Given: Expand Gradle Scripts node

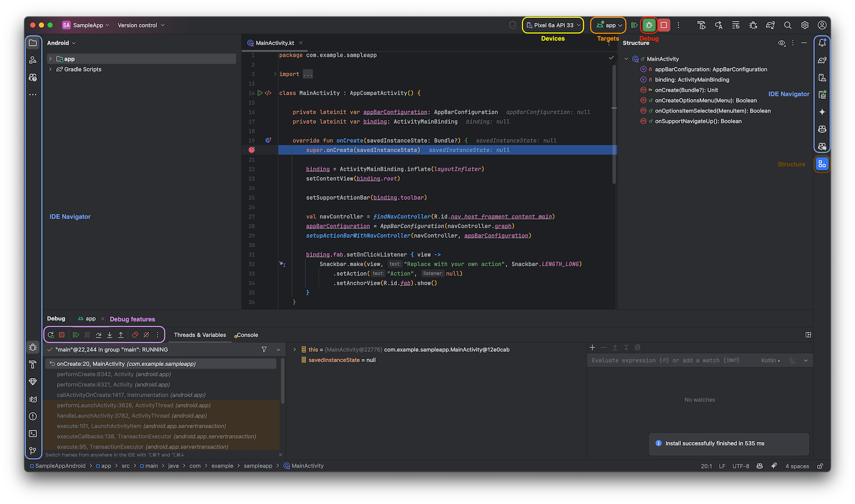Looking at the screenshot, I should (50, 69).
